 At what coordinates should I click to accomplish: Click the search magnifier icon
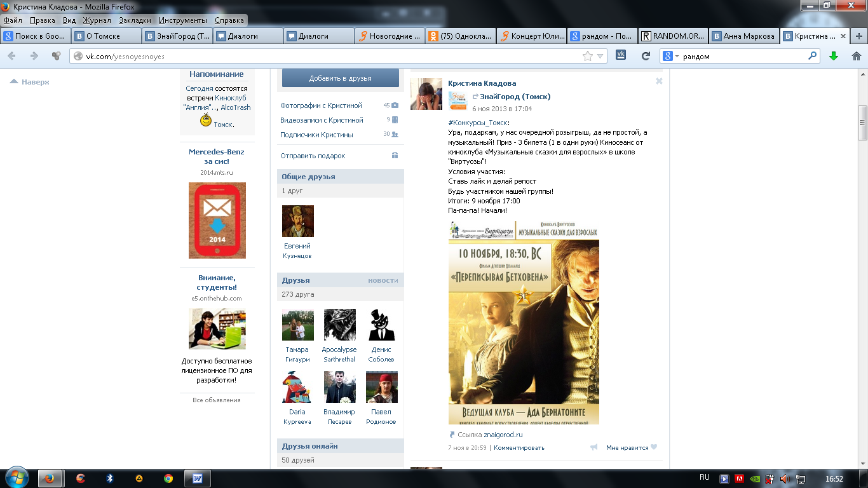[x=812, y=56]
